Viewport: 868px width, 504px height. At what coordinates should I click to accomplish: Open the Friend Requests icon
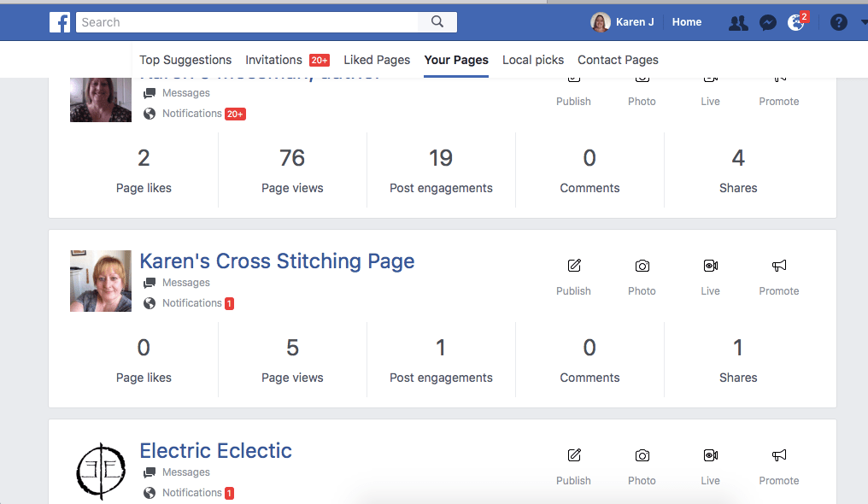[x=738, y=23]
